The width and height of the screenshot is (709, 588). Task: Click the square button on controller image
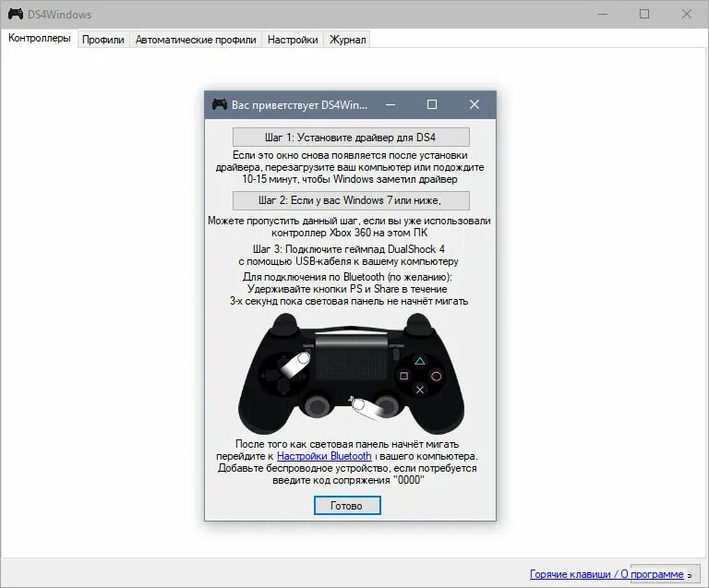(403, 376)
